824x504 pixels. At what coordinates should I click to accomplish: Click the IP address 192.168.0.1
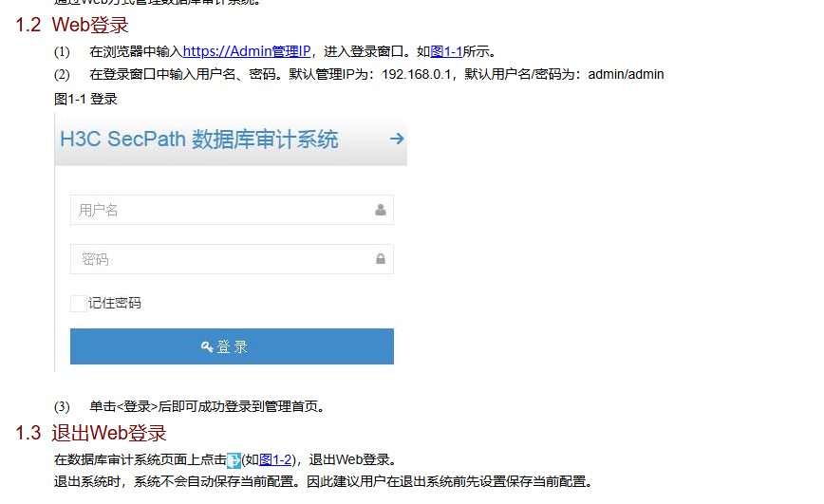coord(416,75)
